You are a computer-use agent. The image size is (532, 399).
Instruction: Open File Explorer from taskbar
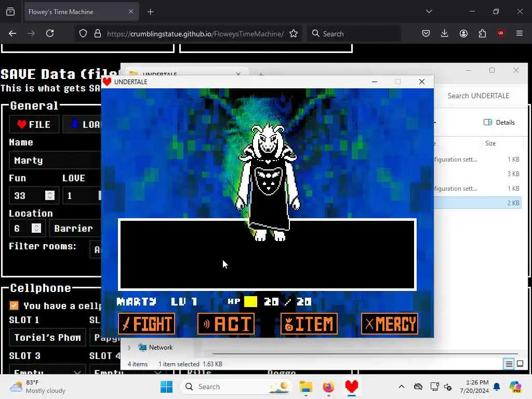pyautogui.click(x=305, y=387)
